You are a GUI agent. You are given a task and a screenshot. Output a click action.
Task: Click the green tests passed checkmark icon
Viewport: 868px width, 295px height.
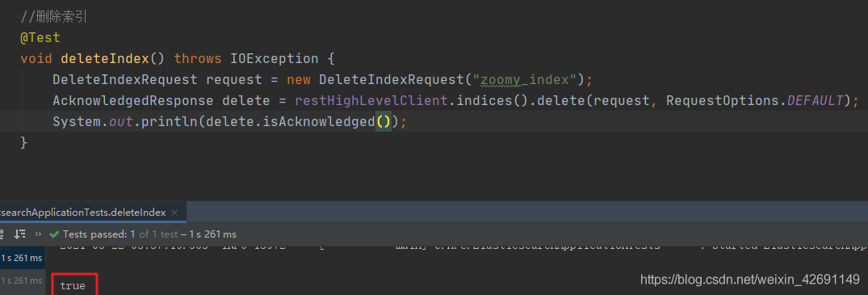point(54,234)
